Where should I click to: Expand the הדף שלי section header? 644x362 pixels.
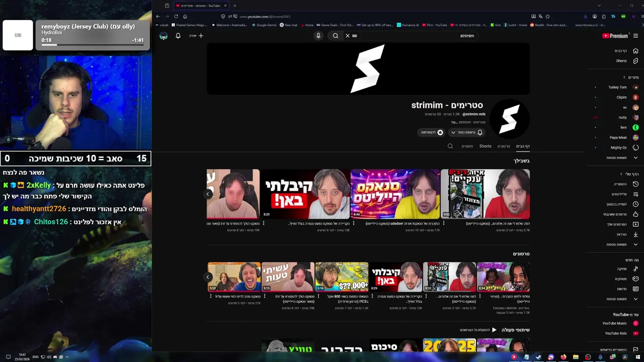pos(629,174)
